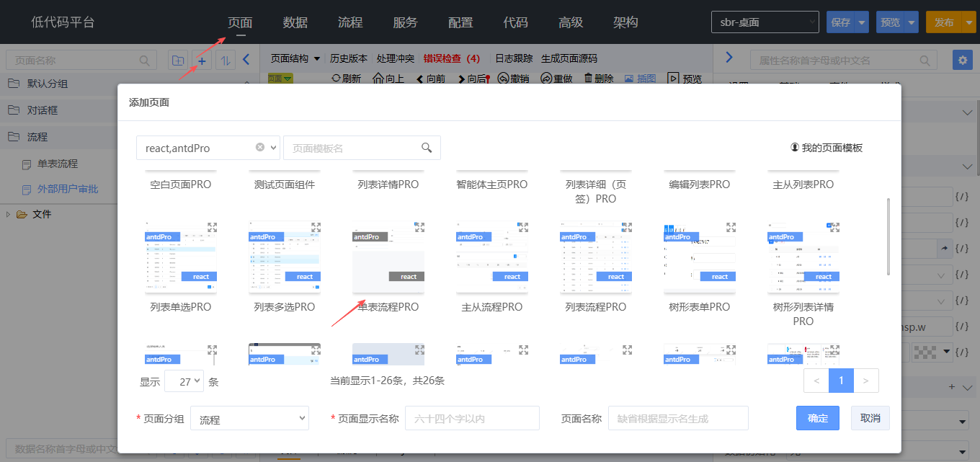Open the 页面分组 dropdown showing 流程
Screen dimensions: 980x462
249,419
